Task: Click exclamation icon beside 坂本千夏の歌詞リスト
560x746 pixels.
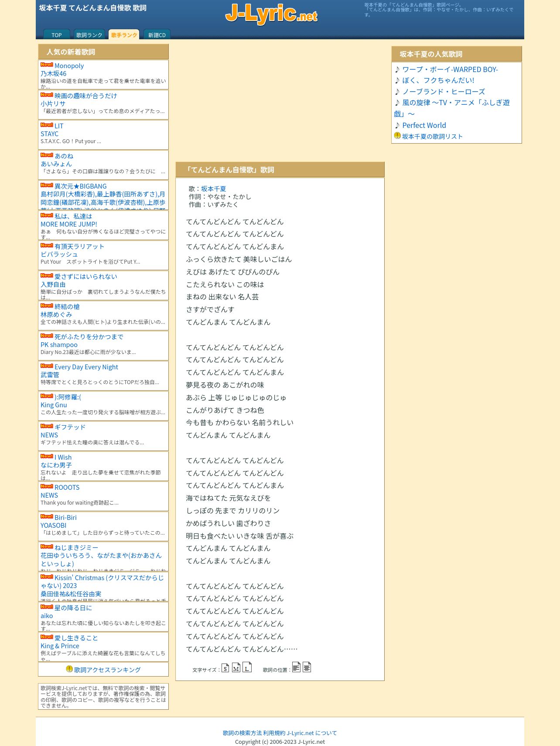Action: (x=397, y=135)
